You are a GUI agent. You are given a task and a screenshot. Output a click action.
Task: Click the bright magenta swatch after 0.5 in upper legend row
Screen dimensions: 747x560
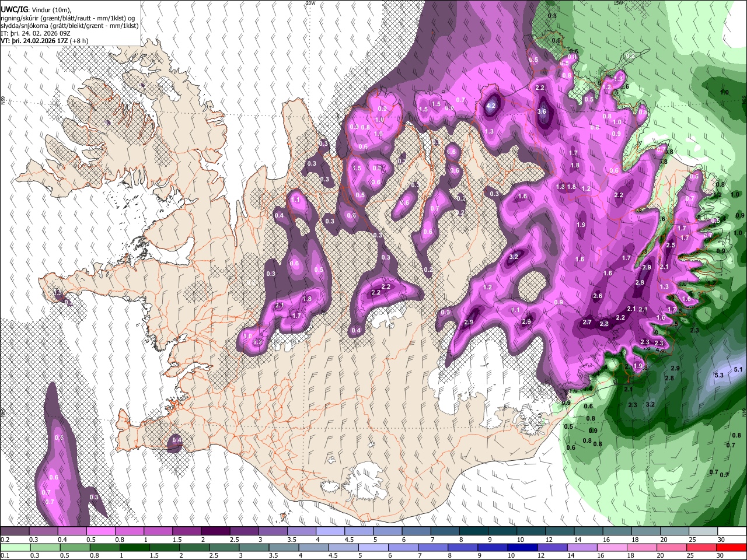(100, 531)
